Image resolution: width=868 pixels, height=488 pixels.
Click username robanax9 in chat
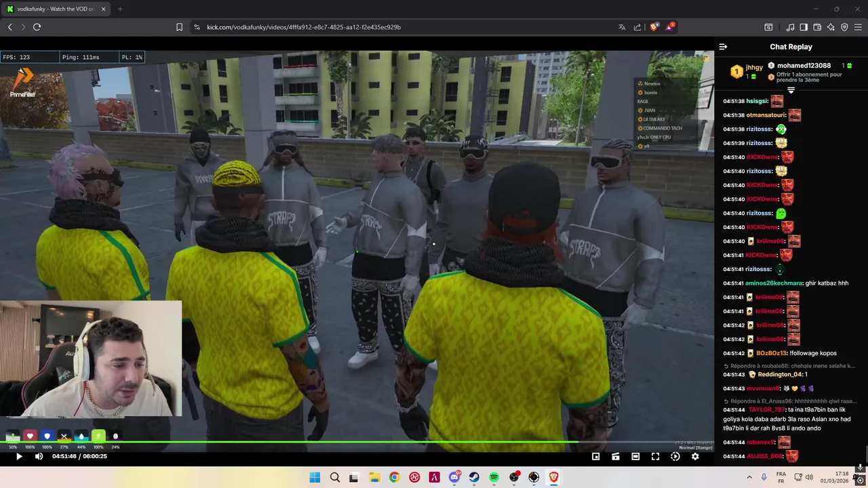coord(761,442)
